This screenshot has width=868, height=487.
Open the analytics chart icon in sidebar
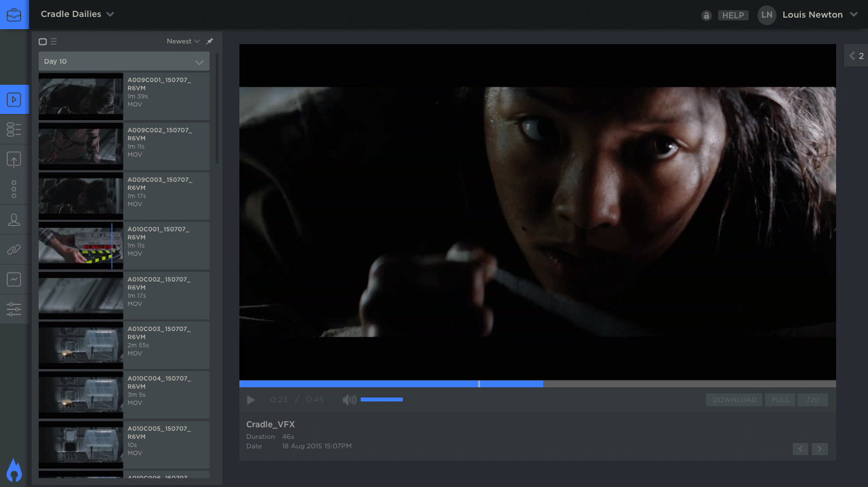pos(14,279)
